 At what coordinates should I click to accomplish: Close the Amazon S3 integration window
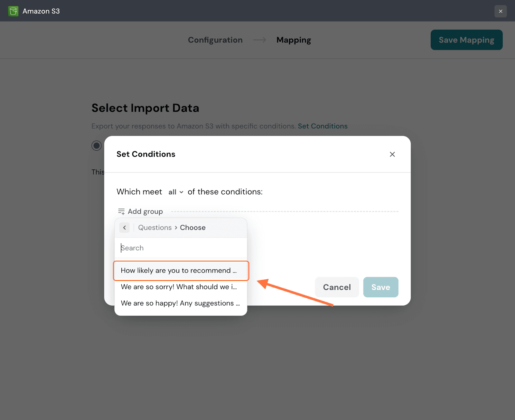(500, 11)
